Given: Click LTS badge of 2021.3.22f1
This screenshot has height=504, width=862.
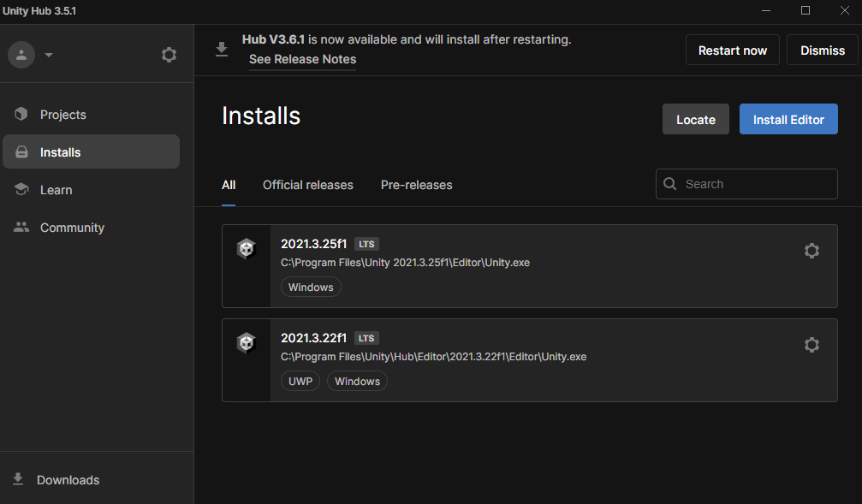Looking at the screenshot, I should point(366,338).
